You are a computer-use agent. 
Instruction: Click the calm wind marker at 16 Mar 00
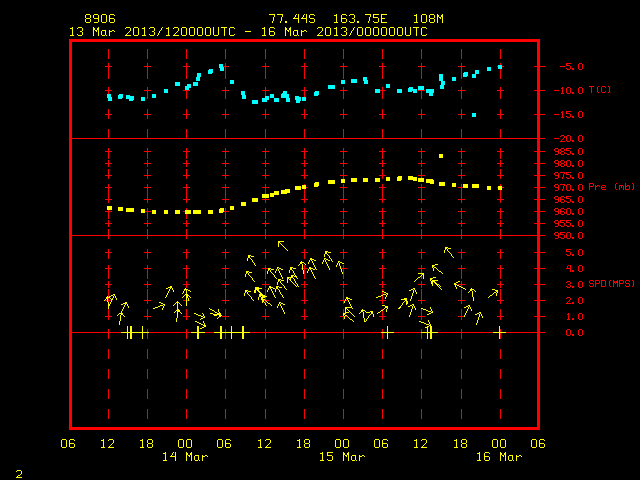[x=500, y=333]
